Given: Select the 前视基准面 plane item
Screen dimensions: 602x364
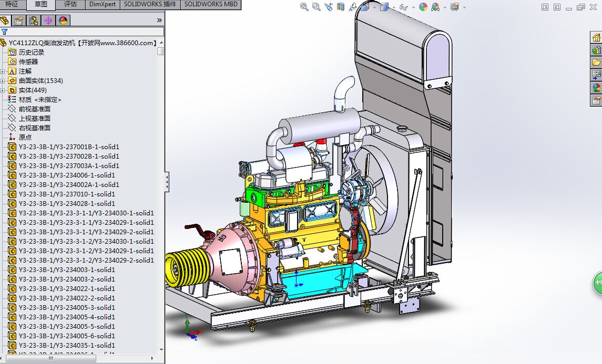Looking at the screenshot, I should [34, 109].
